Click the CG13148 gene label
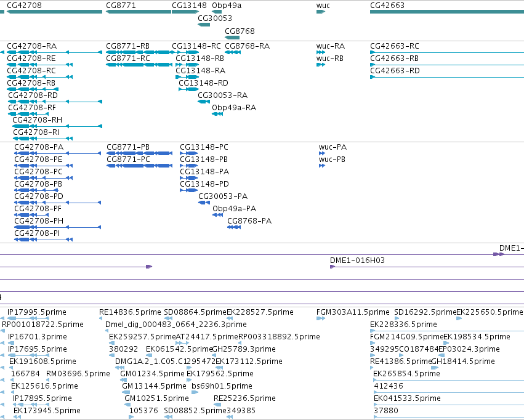Screen dimensions: 524x420 [x=189, y=6]
